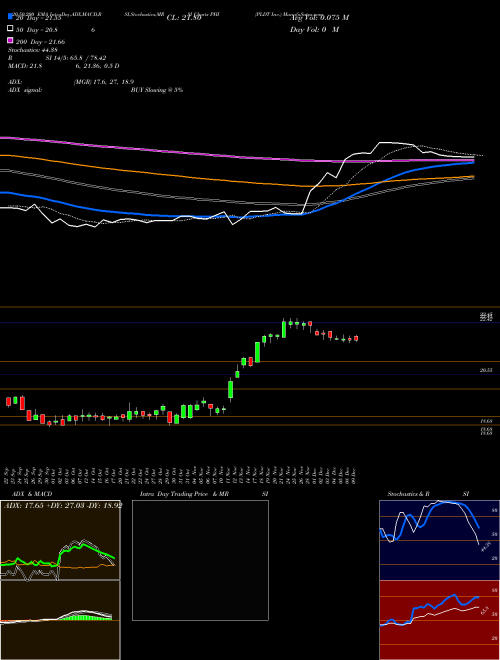The width and height of the screenshot is (500, 660).
Task: Click the 20.55 price axis label
Action: point(486,370)
